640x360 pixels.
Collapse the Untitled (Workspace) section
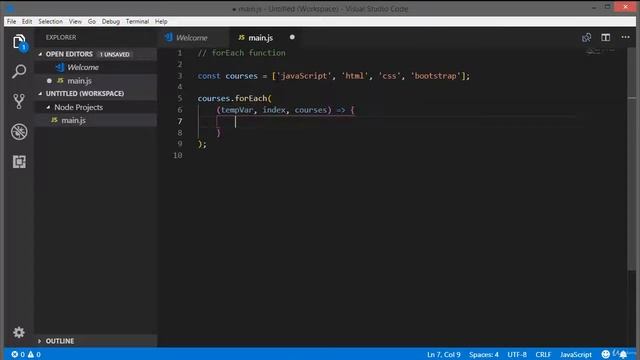click(40, 93)
